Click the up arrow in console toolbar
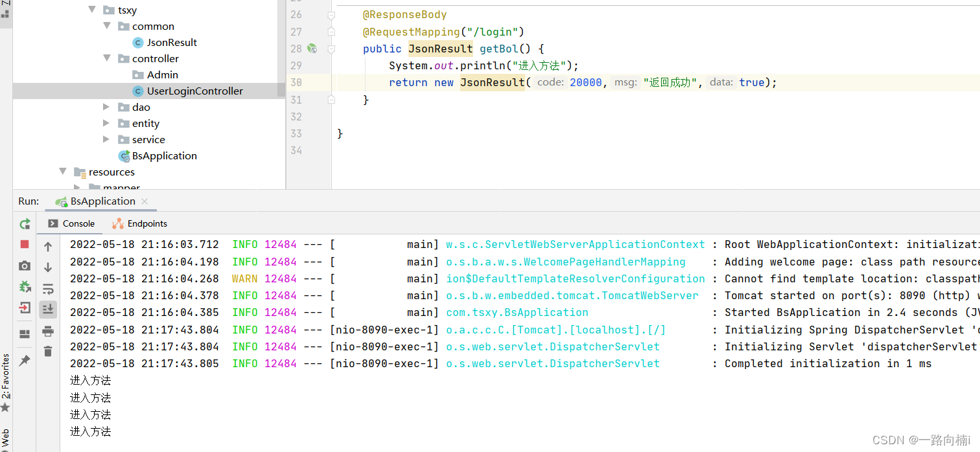The image size is (980, 452). tap(48, 247)
